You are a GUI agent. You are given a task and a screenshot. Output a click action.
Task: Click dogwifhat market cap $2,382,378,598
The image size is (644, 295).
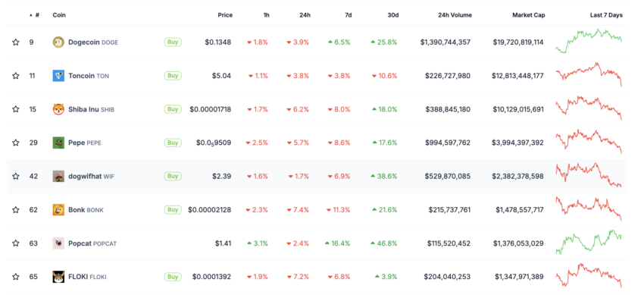[x=517, y=176]
